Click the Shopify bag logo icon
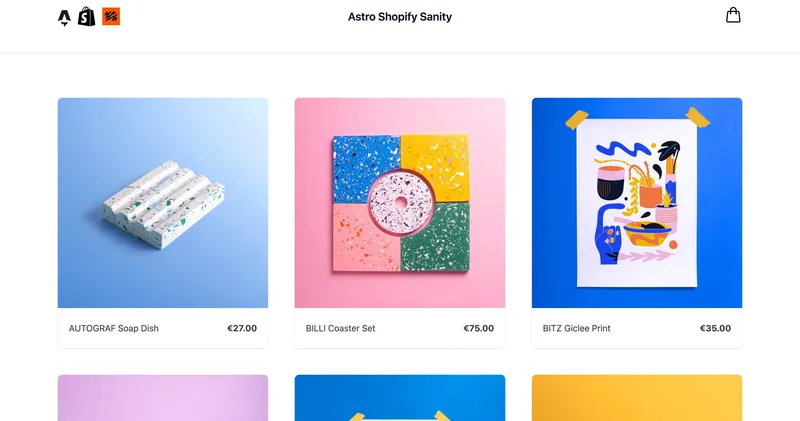 point(87,17)
